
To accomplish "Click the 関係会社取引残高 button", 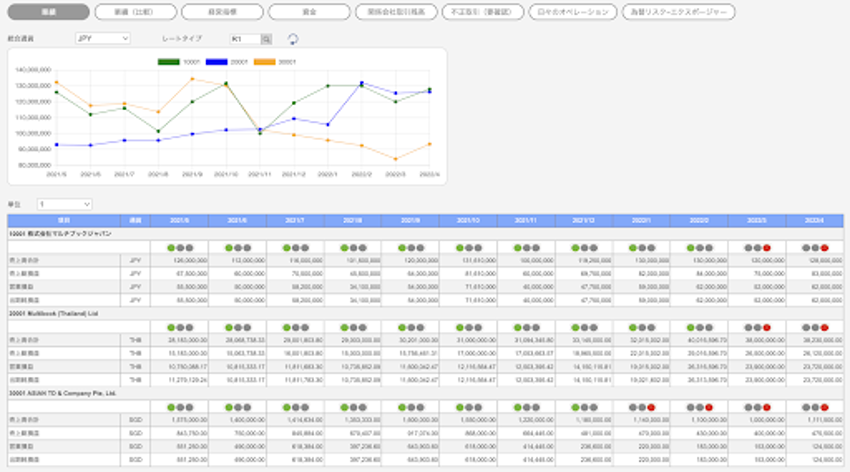I will point(396,13).
